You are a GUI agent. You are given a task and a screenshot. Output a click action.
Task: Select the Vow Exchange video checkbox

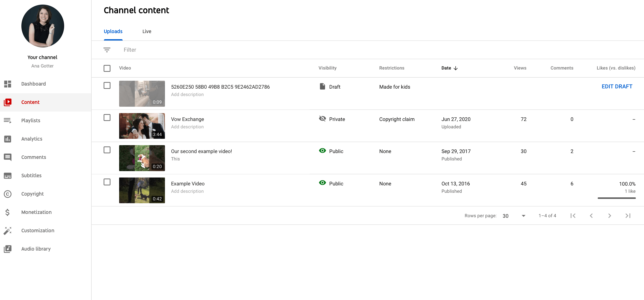point(107,118)
